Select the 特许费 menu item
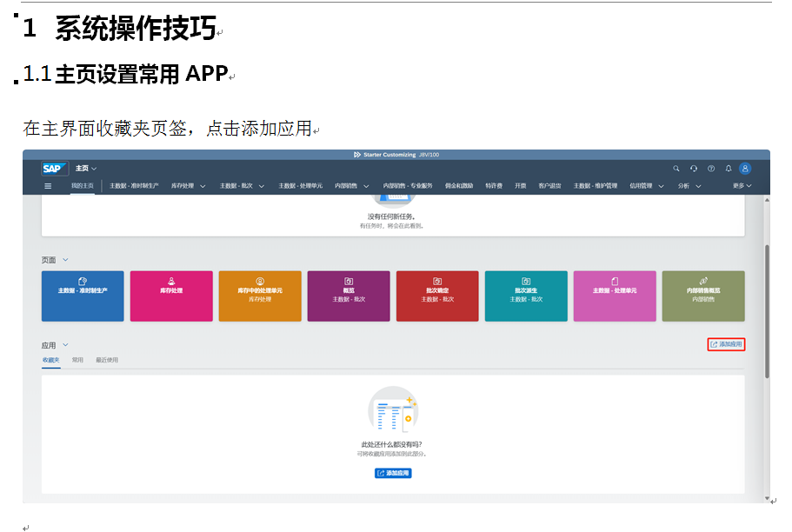Screen dimensions: 792x532 pyautogui.click(x=494, y=186)
